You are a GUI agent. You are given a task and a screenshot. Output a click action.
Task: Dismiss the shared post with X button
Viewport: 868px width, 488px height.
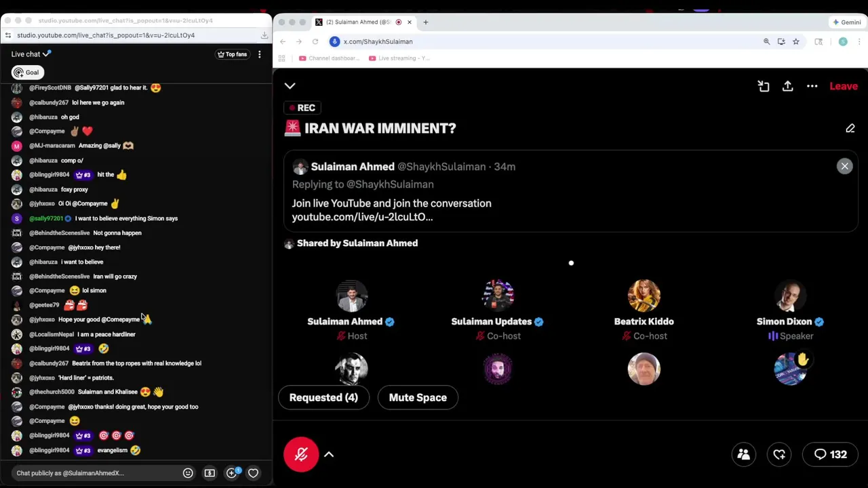tap(844, 166)
